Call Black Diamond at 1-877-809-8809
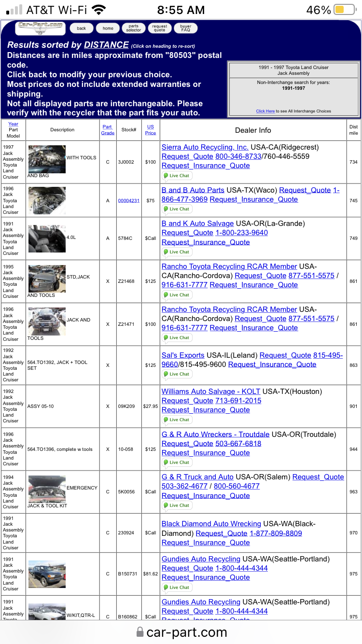 click(276, 533)
